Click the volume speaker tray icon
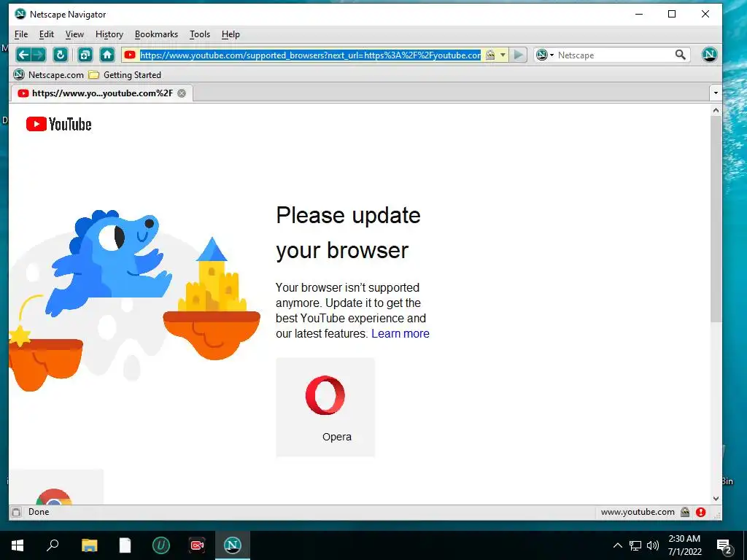This screenshot has height=560, width=747. (x=653, y=545)
